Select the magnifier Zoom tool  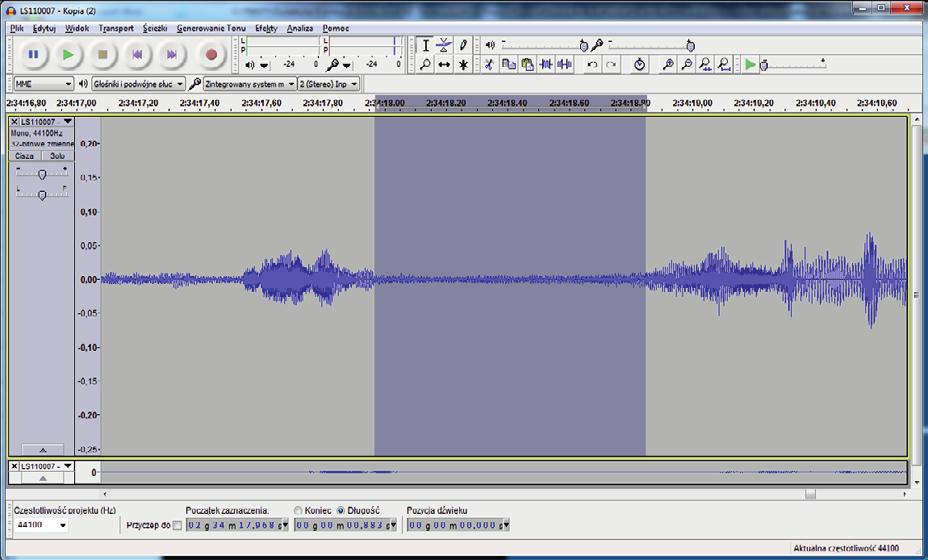point(425,65)
